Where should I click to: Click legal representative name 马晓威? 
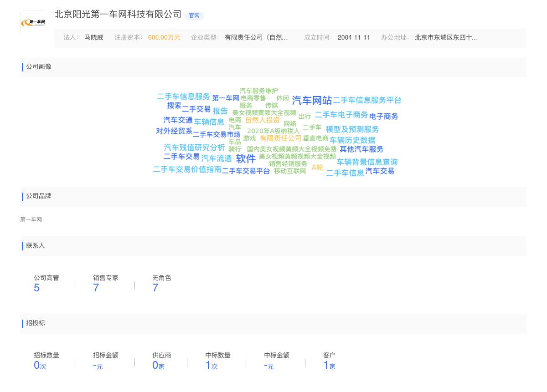pos(94,38)
